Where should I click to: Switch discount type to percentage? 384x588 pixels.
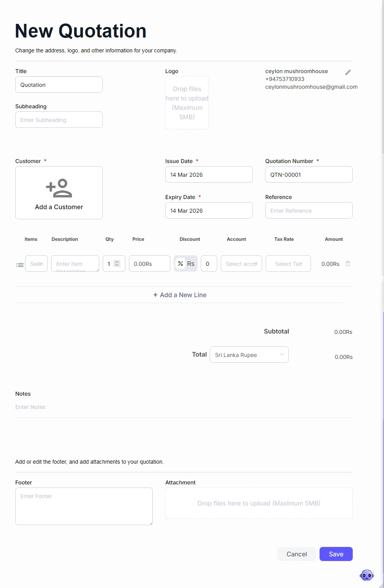180,264
